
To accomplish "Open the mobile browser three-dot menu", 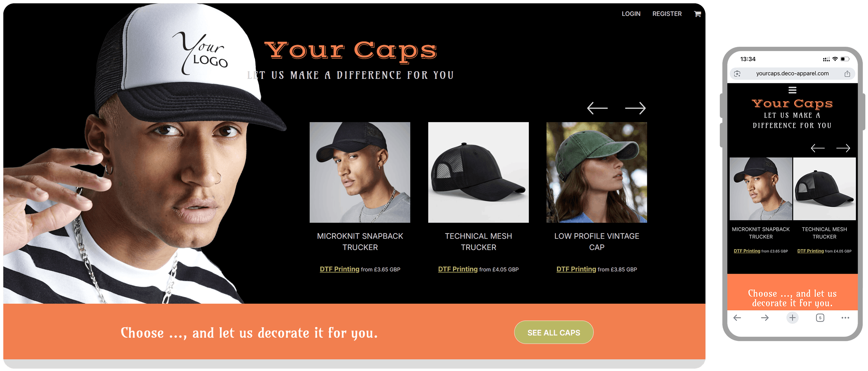I will coord(845,318).
